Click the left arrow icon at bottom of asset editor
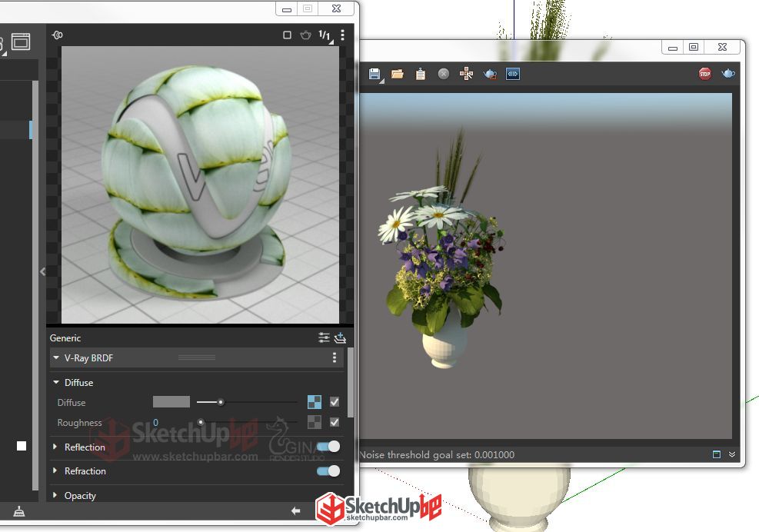The width and height of the screenshot is (759, 532). pyautogui.click(x=296, y=510)
